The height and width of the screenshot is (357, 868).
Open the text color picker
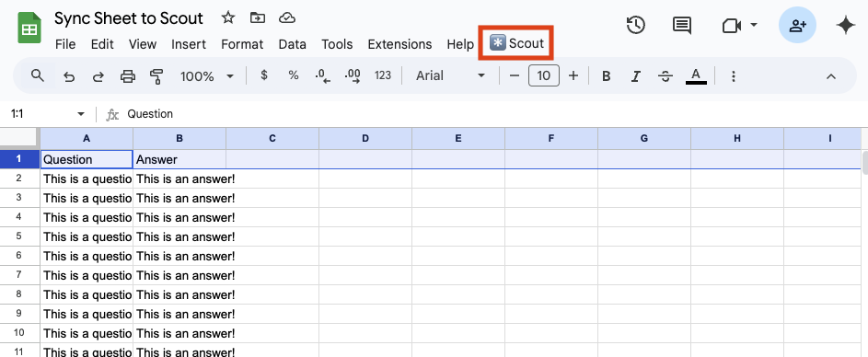coord(696,76)
